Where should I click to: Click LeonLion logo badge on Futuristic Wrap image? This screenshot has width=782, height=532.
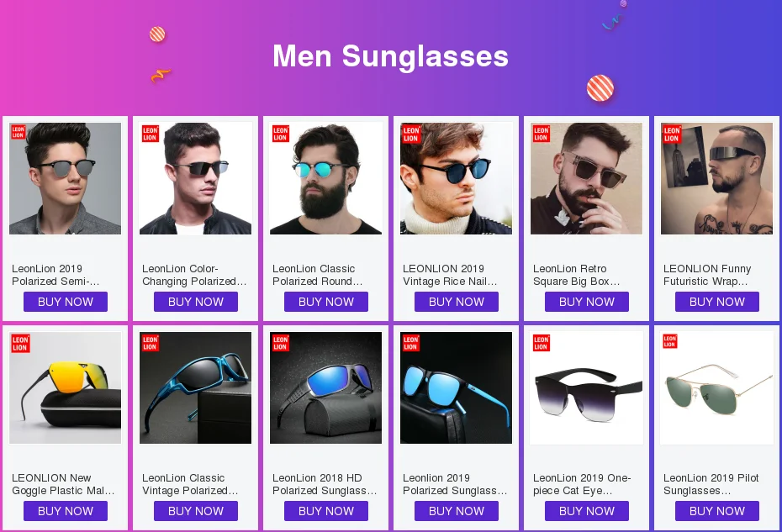(672, 134)
